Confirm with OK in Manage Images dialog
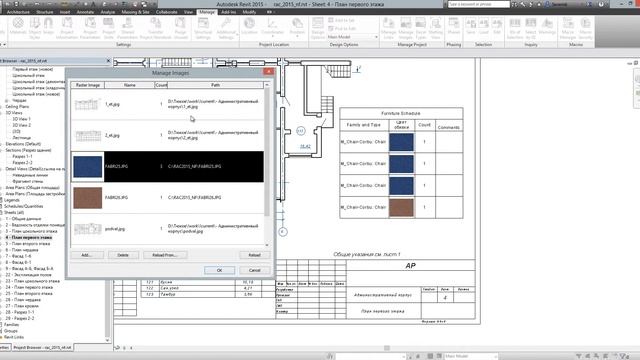Image resolution: width=640 pixels, height=360 pixels. click(x=219, y=270)
